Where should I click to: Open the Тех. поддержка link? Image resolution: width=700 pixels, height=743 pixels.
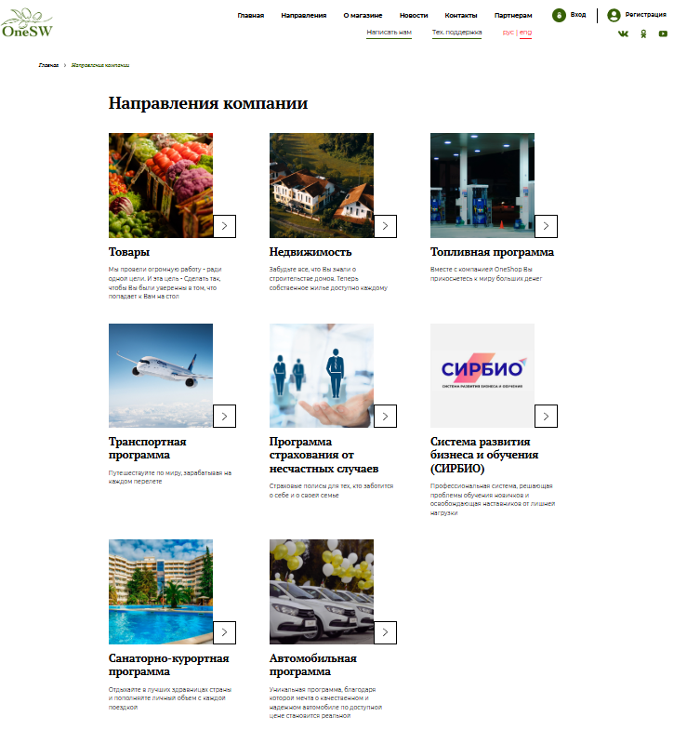tap(456, 33)
